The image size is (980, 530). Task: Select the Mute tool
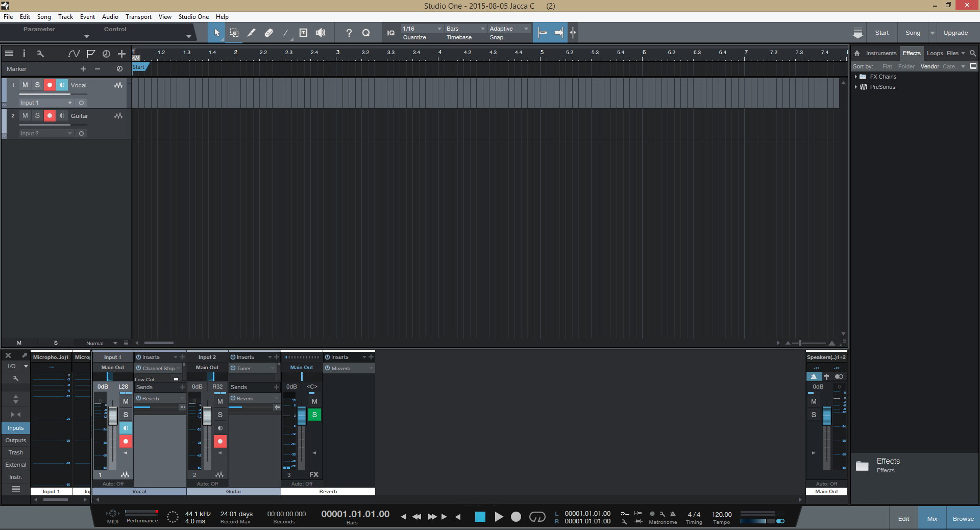click(x=303, y=33)
